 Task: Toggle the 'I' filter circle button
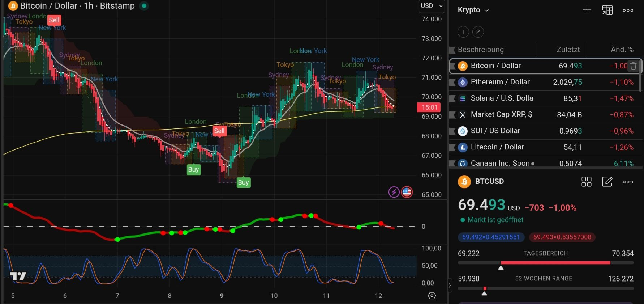[x=463, y=32]
